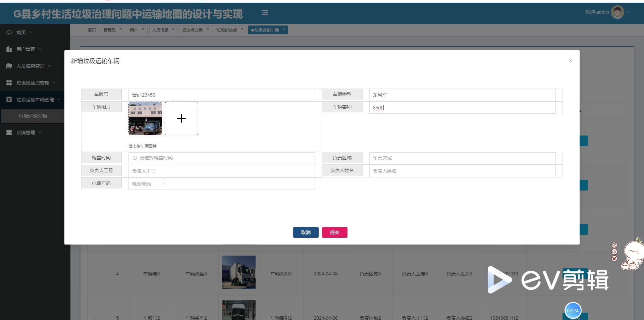This screenshot has height=320, width=644.
Task: Click the admin avatar picture
Action: point(617,12)
